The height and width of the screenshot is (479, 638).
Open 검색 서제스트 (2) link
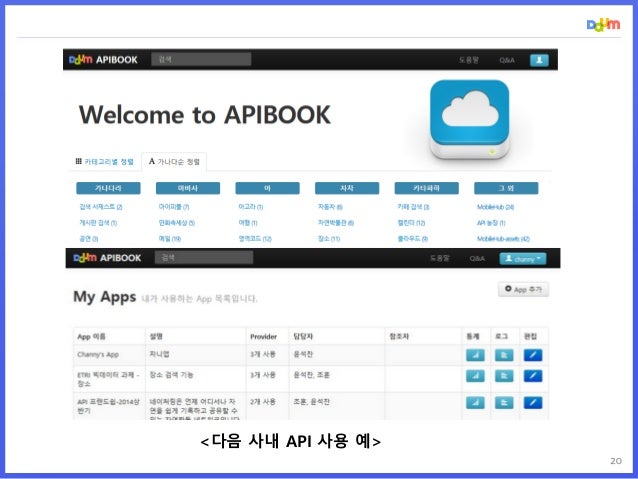tap(101, 207)
